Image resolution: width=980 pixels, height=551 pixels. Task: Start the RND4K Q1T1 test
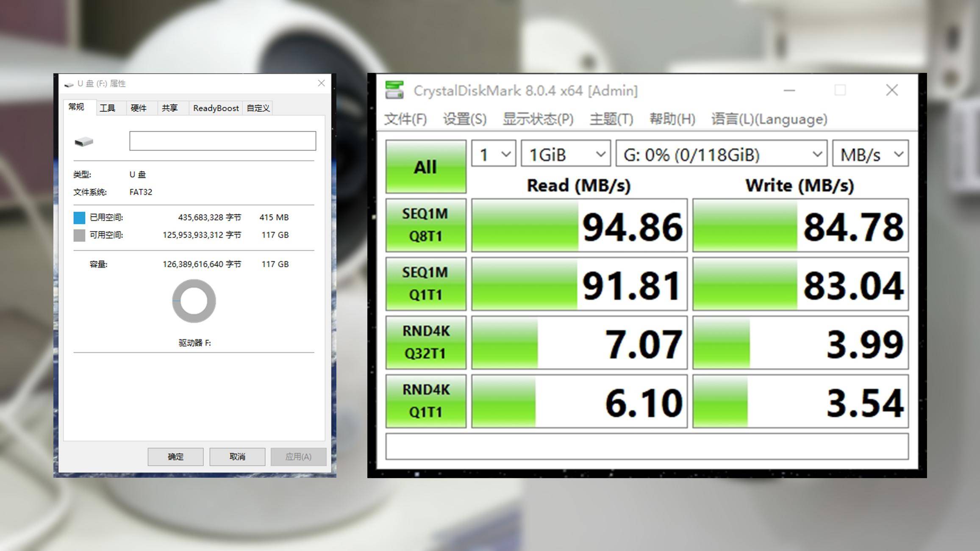tap(426, 401)
